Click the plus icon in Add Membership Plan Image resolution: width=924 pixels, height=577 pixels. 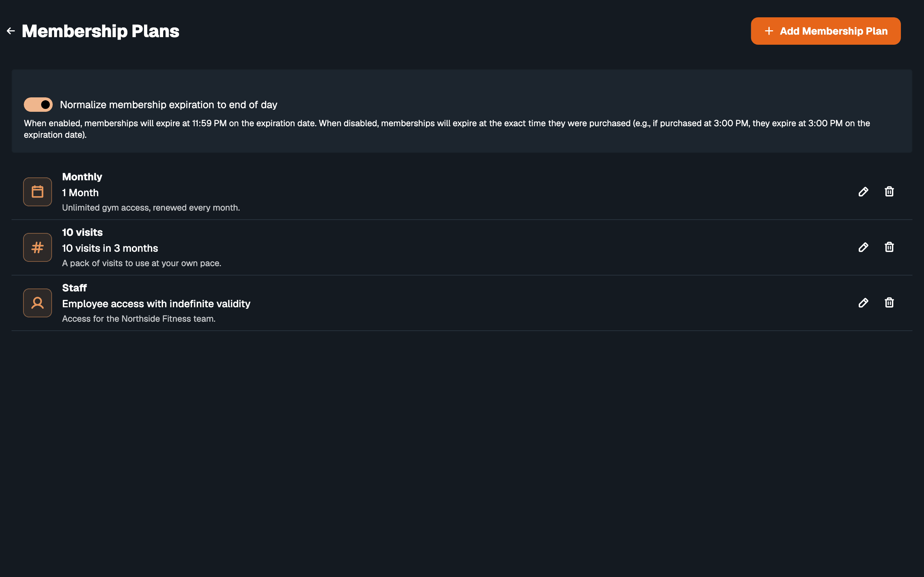[x=769, y=31]
